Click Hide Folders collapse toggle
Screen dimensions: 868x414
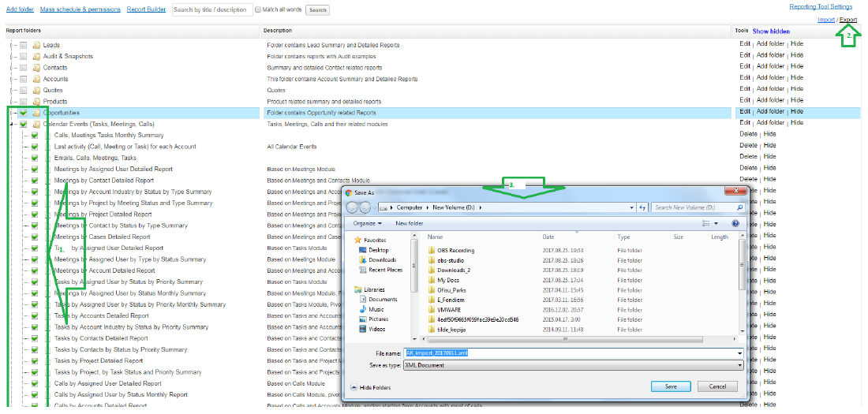tap(371, 387)
